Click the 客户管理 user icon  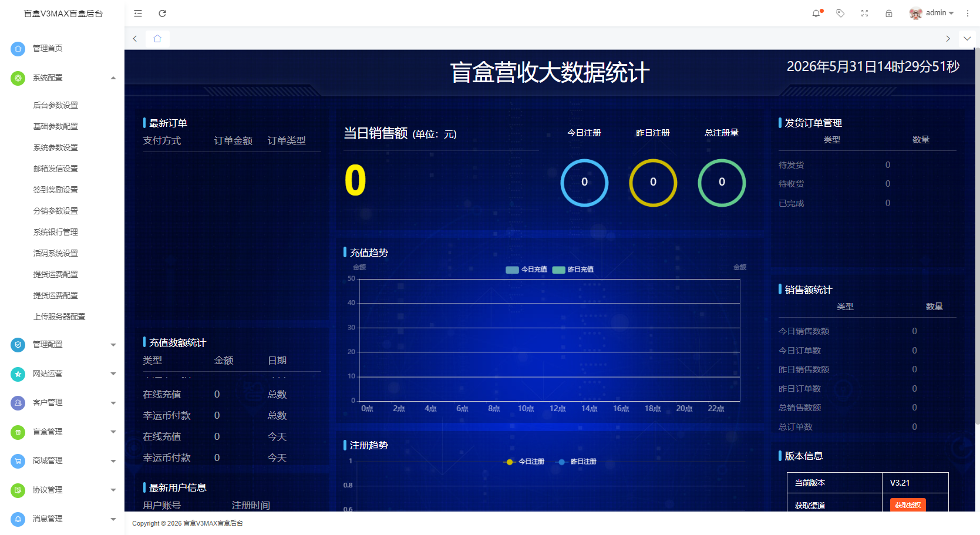pyautogui.click(x=18, y=403)
